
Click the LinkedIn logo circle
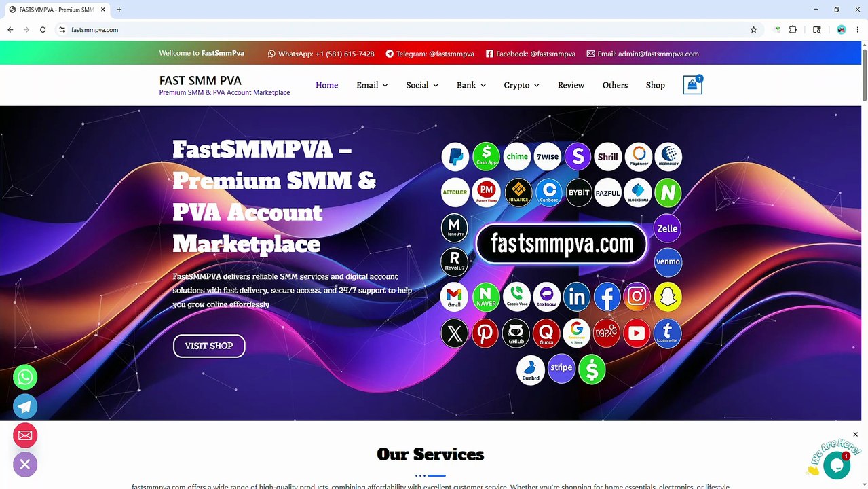pyautogui.click(x=577, y=297)
